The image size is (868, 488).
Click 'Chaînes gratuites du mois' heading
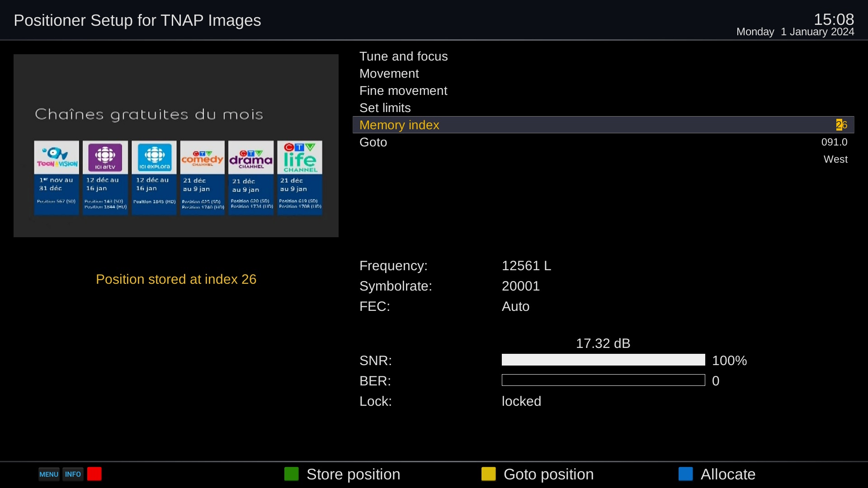149,114
